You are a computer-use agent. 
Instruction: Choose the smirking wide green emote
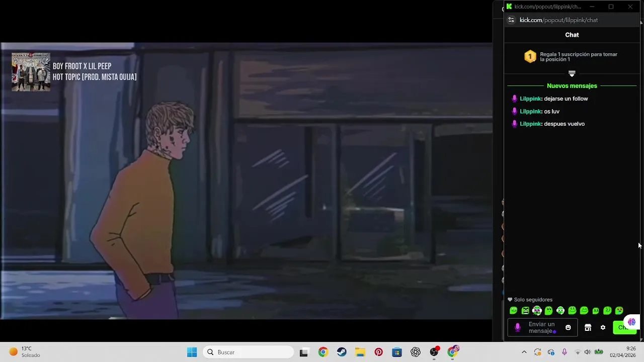click(x=572, y=311)
